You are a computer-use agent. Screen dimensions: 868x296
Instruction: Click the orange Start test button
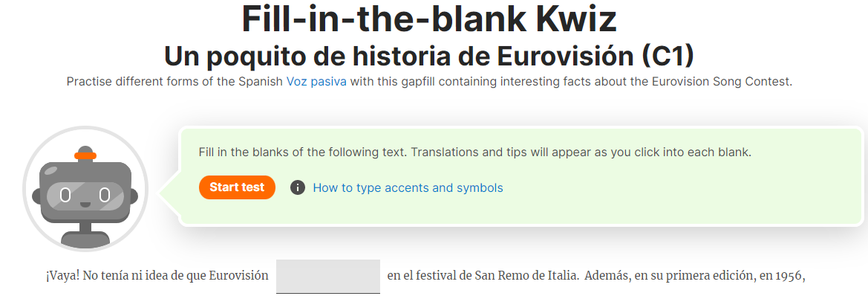tap(237, 187)
